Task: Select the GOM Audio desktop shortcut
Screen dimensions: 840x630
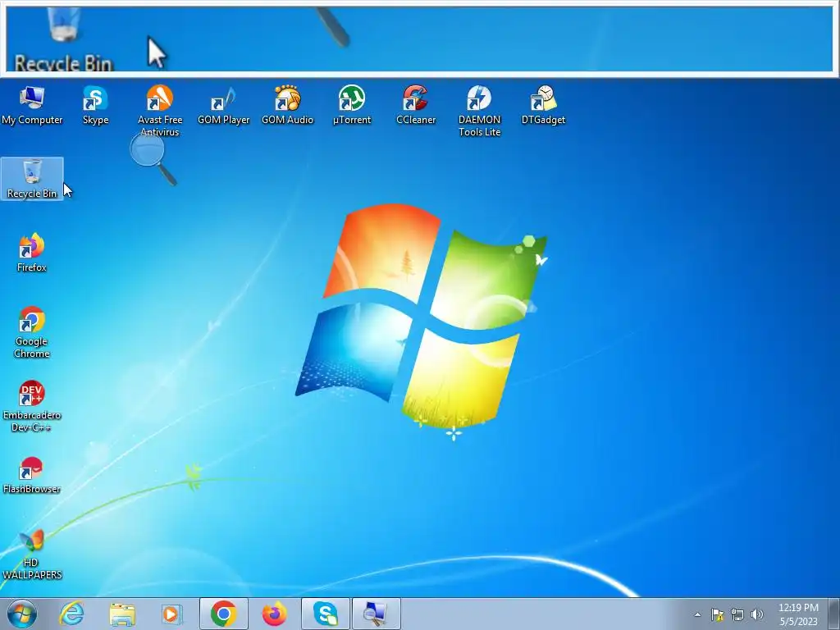Action: (287, 105)
